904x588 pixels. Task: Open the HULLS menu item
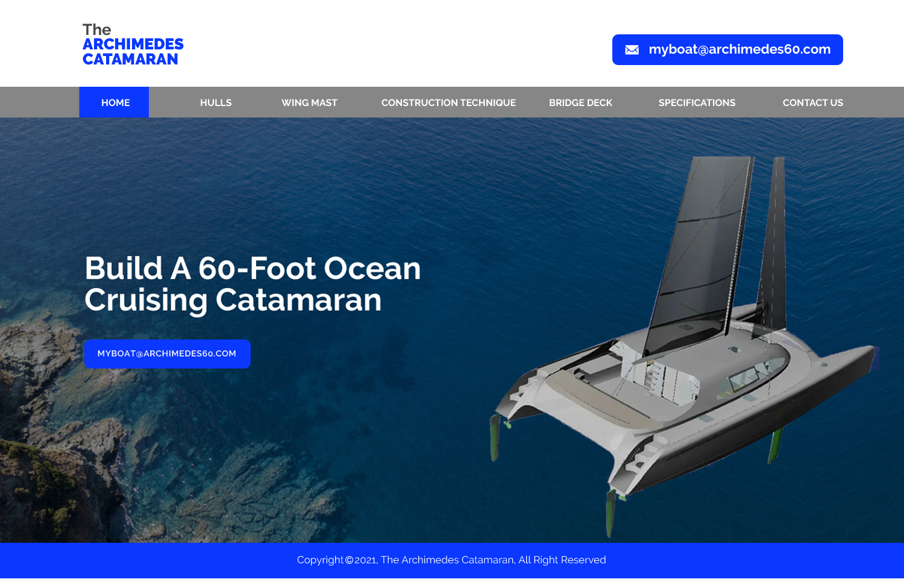(x=216, y=103)
